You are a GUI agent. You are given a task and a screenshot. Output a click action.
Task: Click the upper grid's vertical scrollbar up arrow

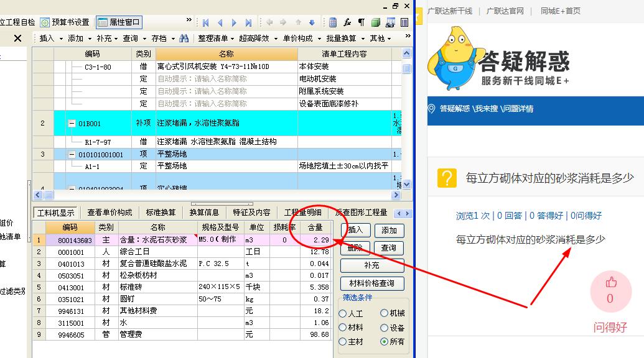point(406,53)
